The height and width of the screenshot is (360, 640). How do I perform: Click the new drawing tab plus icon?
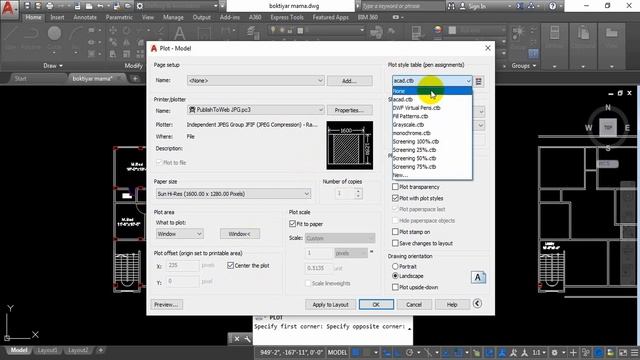[x=135, y=78]
